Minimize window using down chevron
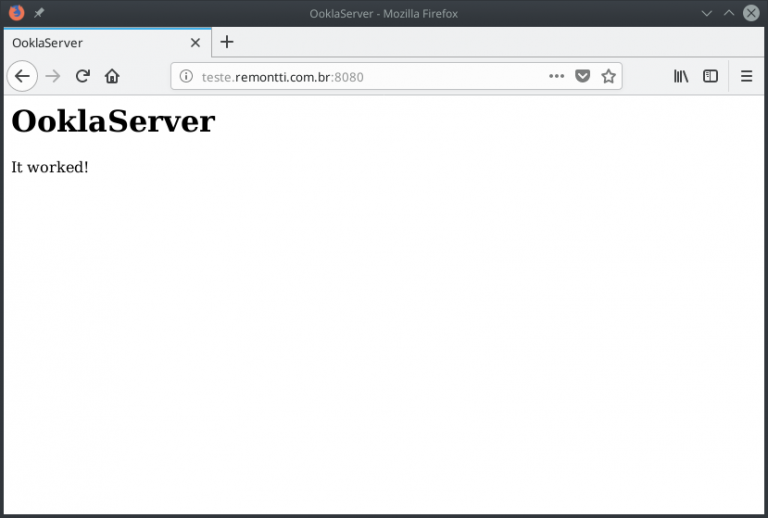The image size is (768, 518). coord(706,13)
